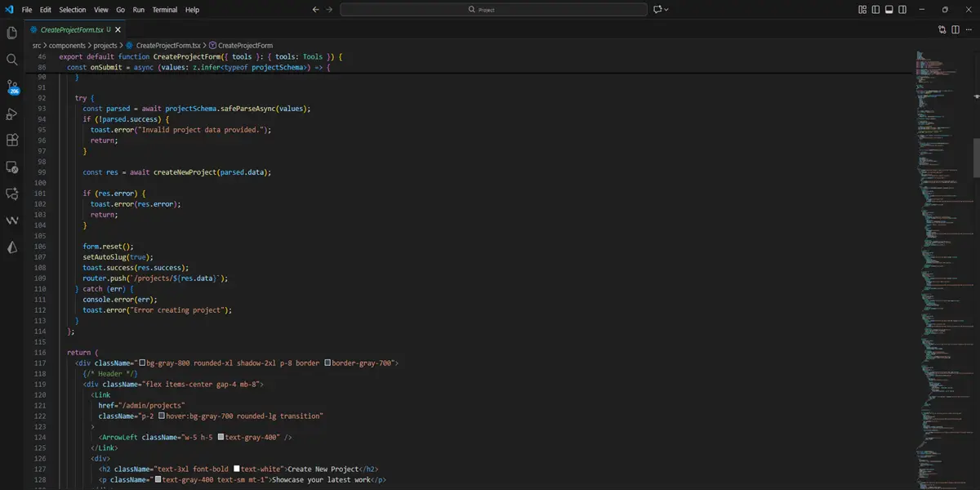Viewport: 980px width, 490px height.
Task: Toggle panel visibility from title bar layout controls
Action: tap(888, 9)
